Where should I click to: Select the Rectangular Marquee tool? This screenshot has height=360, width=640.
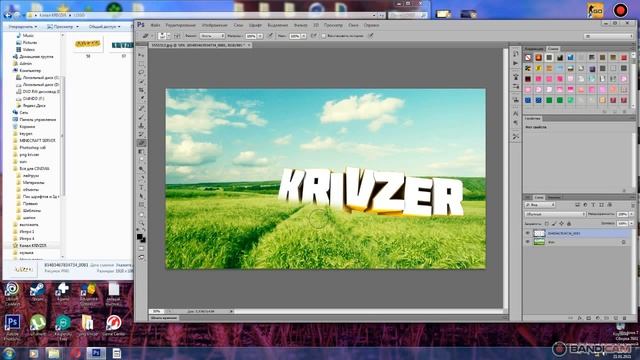(141, 64)
